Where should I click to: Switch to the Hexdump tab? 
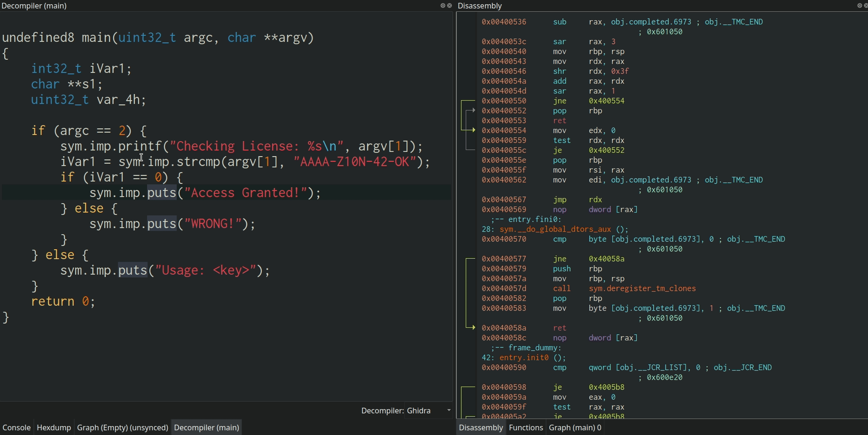pos(54,427)
